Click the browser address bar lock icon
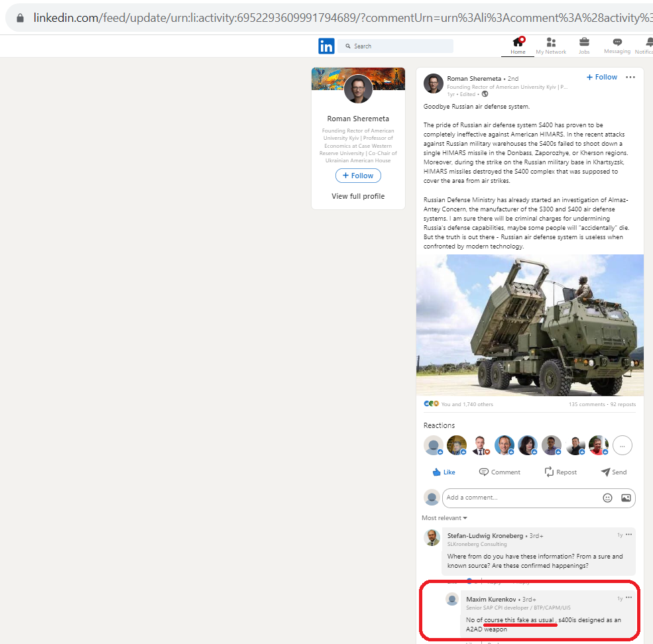The width and height of the screenshot is (653, 644). pyautogui.click(x=20, y=18)
